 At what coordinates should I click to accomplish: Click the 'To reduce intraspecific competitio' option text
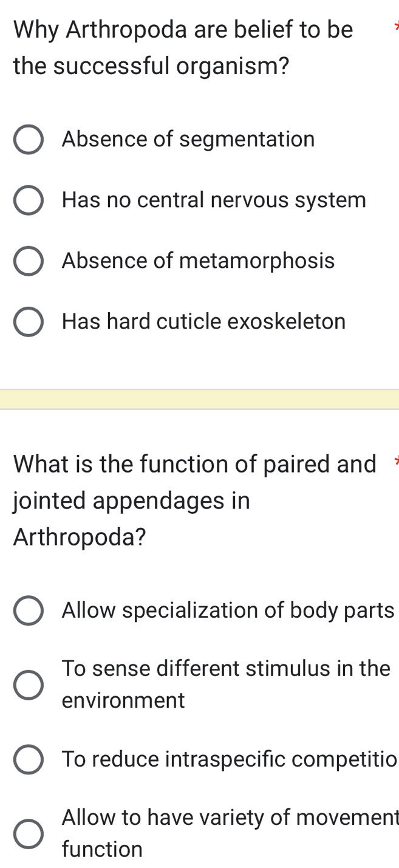tap(228, 759)
